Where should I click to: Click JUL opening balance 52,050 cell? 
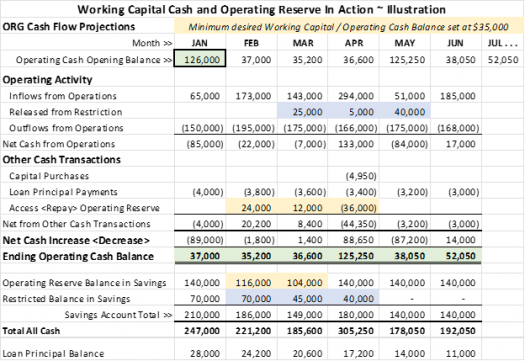[503, 60]
